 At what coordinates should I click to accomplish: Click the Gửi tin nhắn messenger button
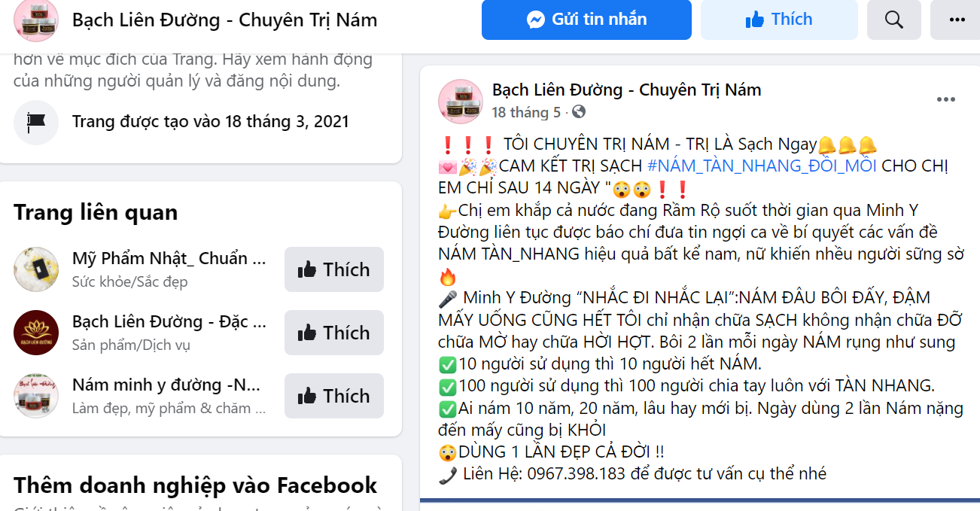[586, 20]
